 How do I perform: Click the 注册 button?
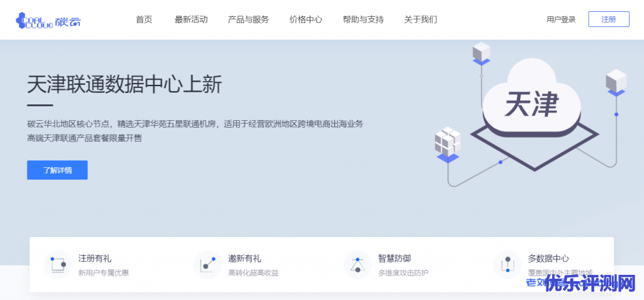click(609, 19)
